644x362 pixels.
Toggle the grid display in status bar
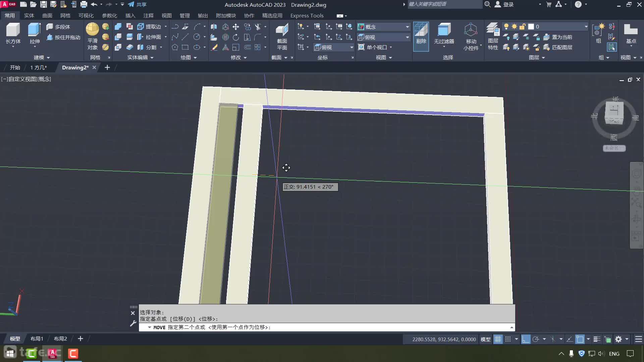(498, 339)
